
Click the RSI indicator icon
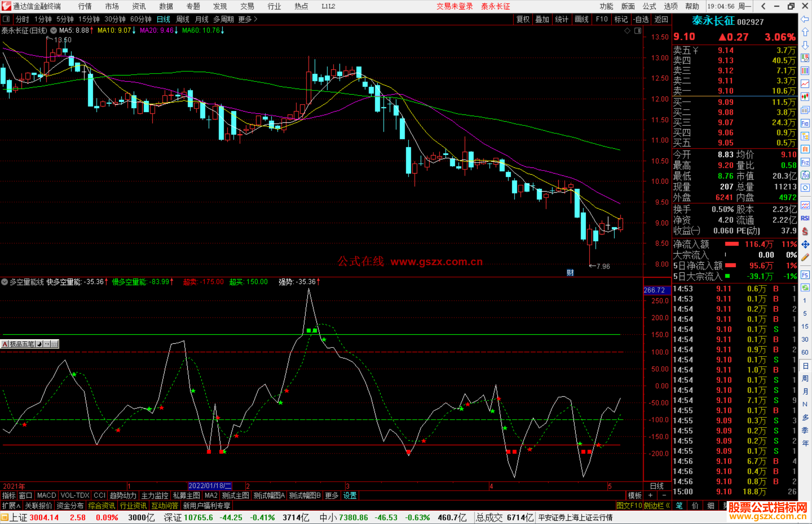click(x=805, y=218)
